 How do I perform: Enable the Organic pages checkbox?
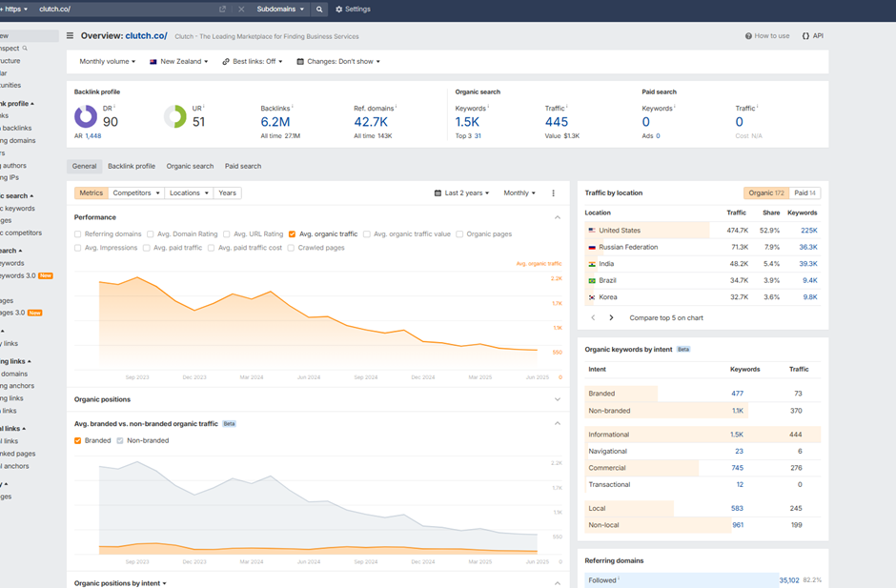(x=459, y=234)
